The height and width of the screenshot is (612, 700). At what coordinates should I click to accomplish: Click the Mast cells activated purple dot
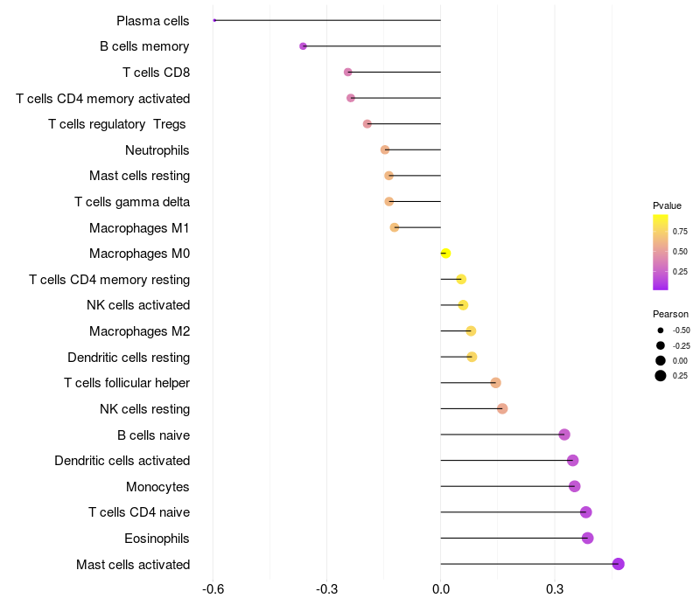click(619, 564)
